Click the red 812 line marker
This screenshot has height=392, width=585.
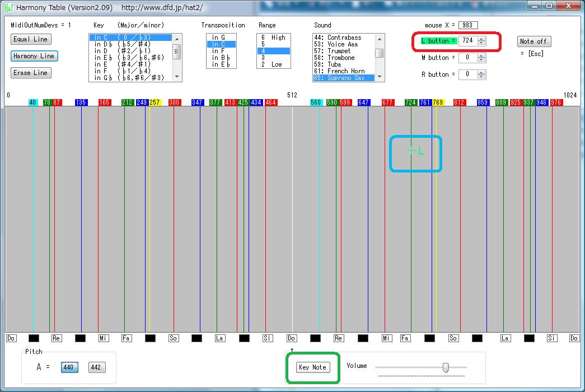click(x=460, y=102)
